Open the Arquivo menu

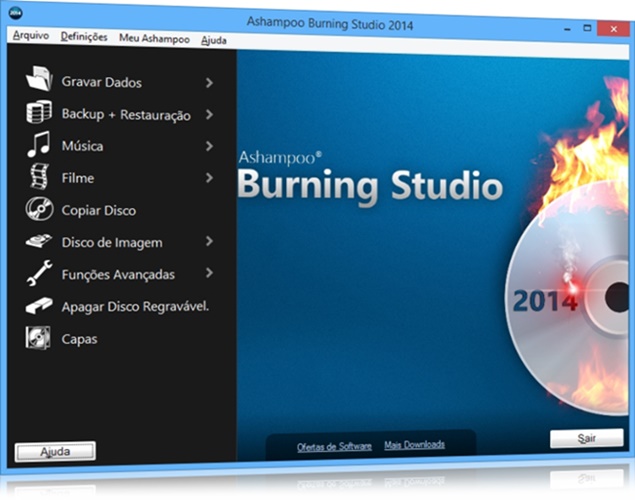click(x=31, y=36)
